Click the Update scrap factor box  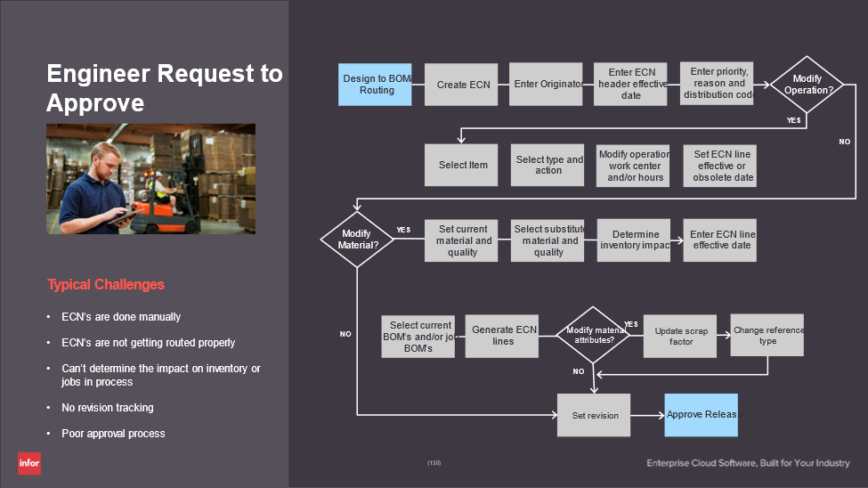point(680,336)
